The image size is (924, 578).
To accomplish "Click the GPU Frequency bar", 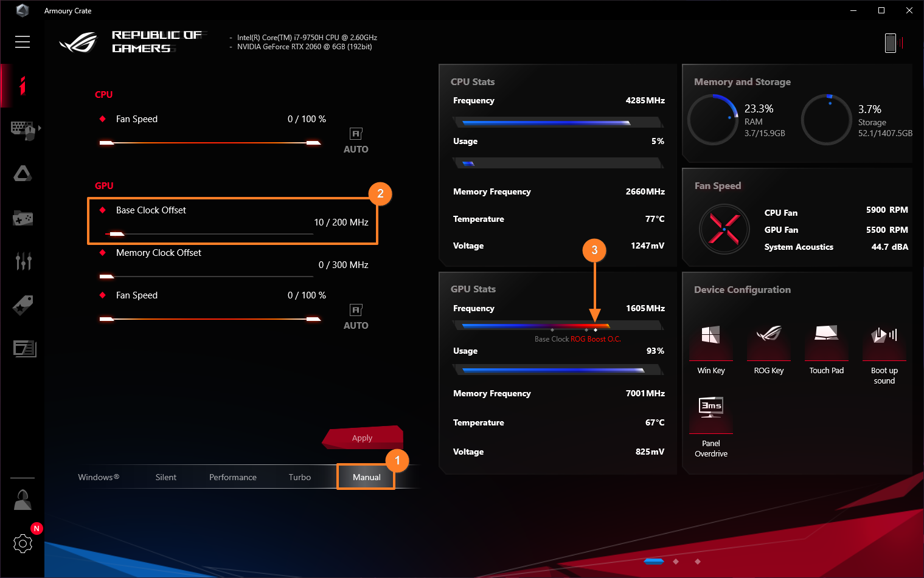I will pyautogui.click(x=558, y=326).
